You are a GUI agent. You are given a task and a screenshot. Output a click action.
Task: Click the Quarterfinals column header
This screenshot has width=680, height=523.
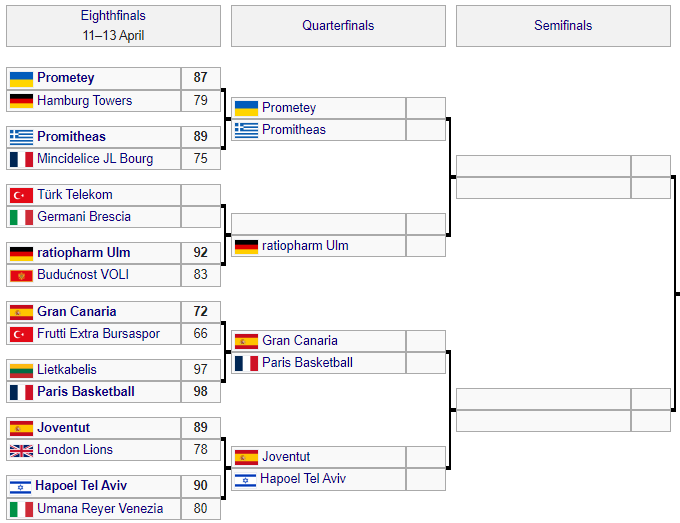tap(338, 26)
